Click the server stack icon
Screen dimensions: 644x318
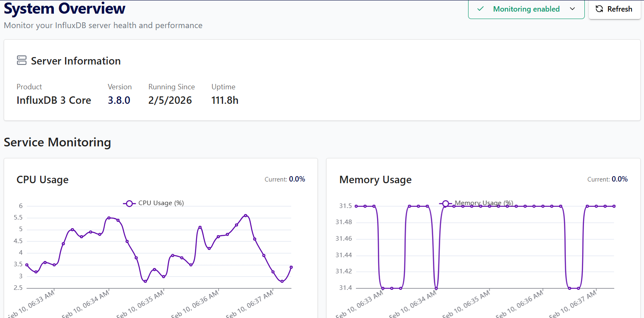(x=22, y=60)
